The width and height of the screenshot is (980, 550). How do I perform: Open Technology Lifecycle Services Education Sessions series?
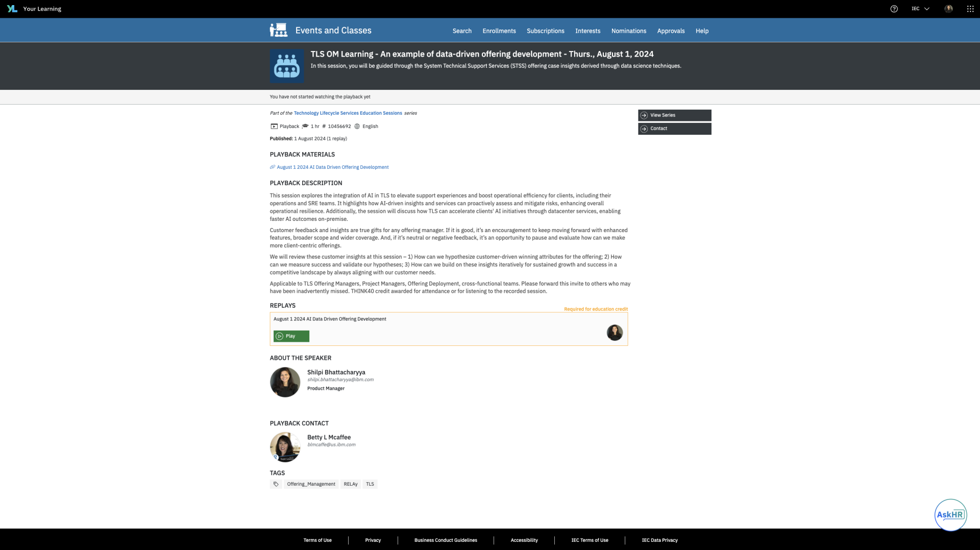(348, 113)
